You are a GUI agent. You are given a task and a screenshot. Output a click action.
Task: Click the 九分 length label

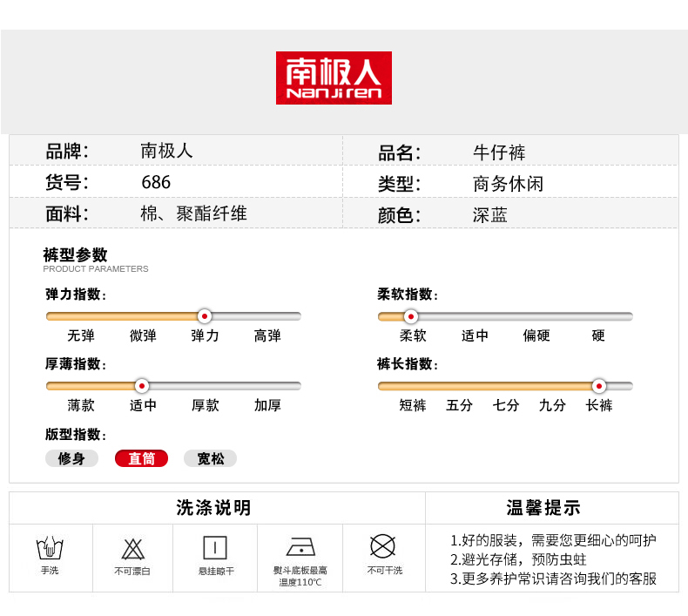click(x=552, y=405)
